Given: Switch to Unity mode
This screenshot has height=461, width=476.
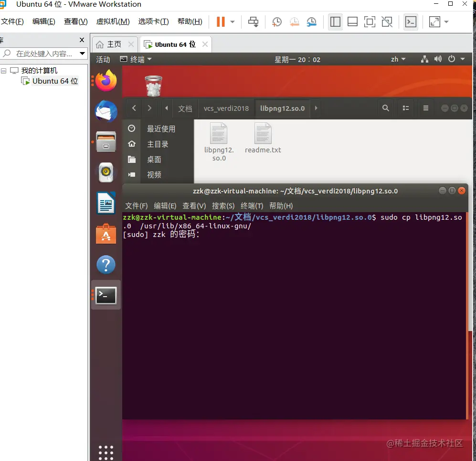Looking at the screenshot, I should (387, 21).
